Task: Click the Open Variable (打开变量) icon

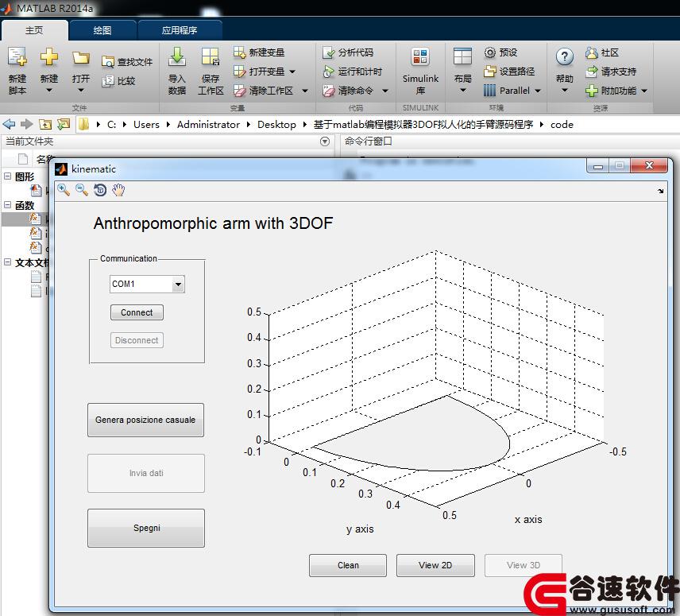Action: point(239,72)
